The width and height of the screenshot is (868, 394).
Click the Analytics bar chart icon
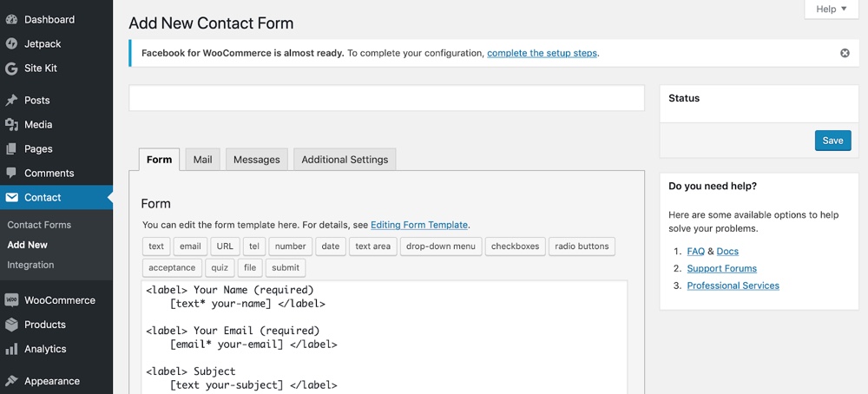tap(11, 349)
